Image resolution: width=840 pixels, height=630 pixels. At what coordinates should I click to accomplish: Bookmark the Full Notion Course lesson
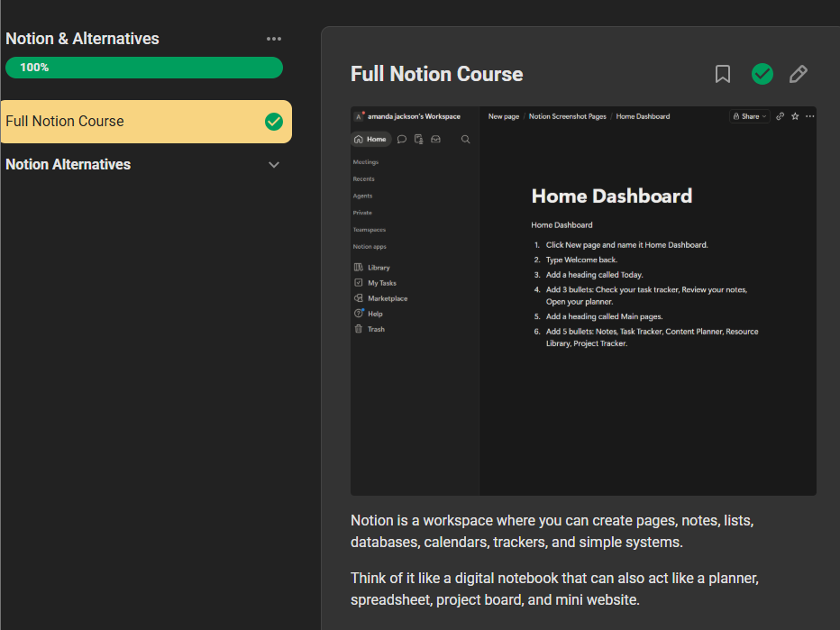(x=723, y=74)
